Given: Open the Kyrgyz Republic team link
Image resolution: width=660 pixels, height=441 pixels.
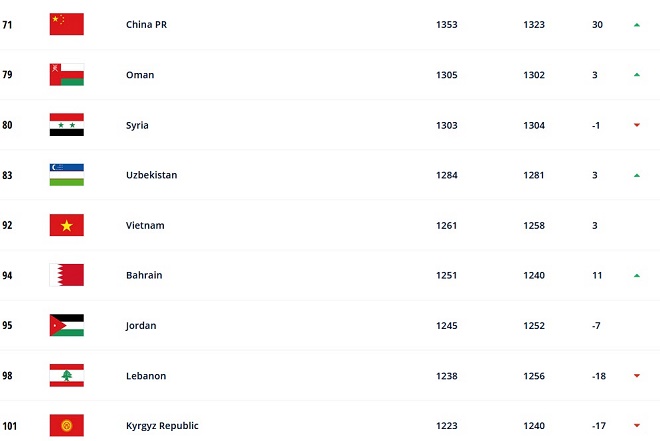Looking at the screenshot, I should click(162, 426).
